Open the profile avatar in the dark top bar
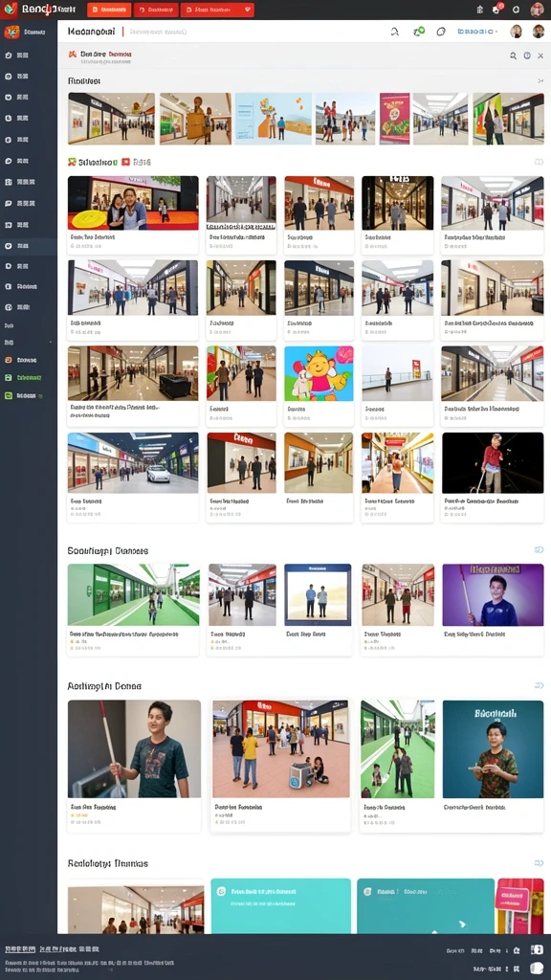 tap(538, 10)
